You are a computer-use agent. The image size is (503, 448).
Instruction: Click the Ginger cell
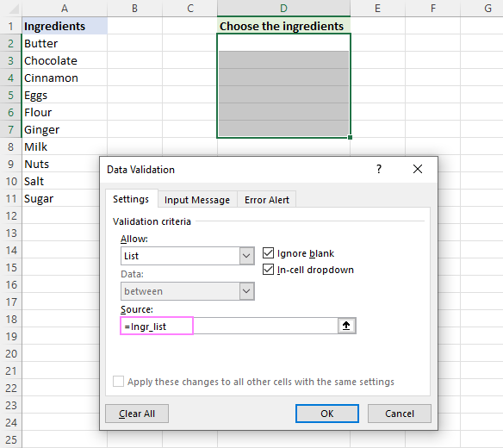pos(65,129)
